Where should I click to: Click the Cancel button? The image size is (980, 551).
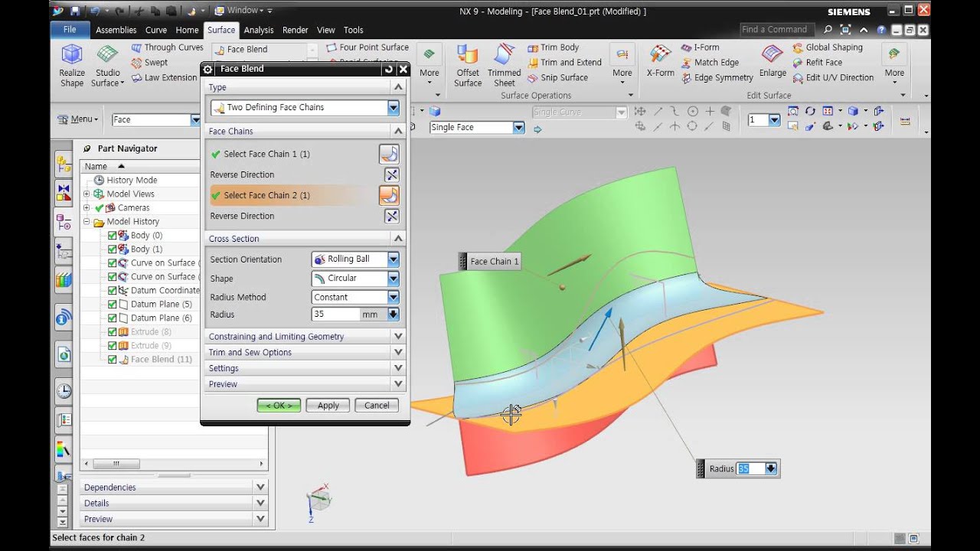[x=377, y=406]
